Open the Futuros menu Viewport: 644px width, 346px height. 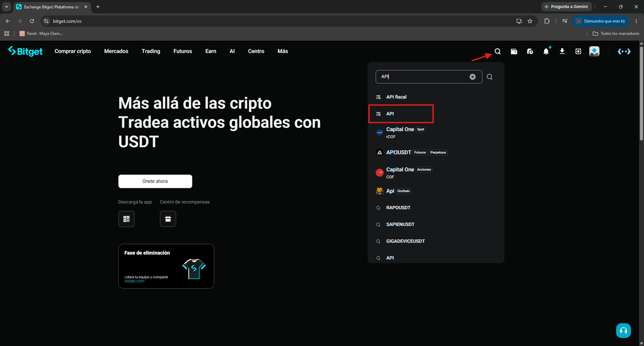pos(183,51)
